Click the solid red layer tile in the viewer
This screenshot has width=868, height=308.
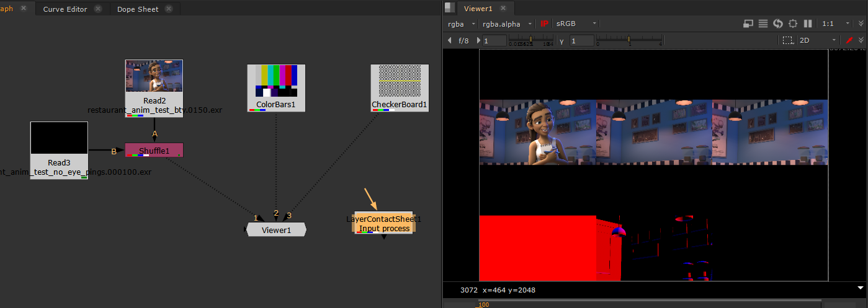(538, 248)
